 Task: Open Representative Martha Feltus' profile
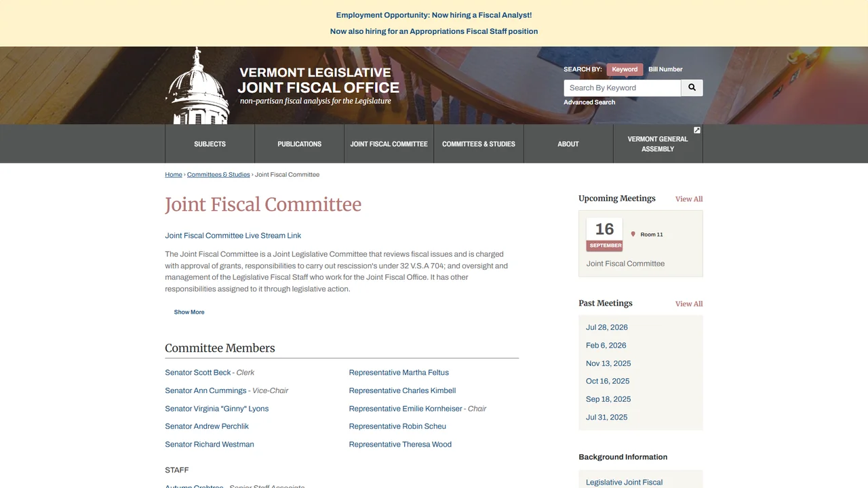coord(399,373)
